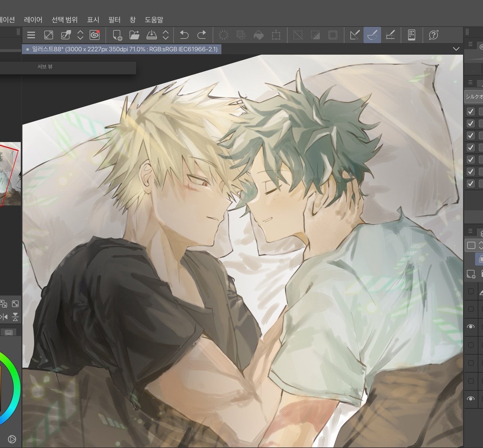This screenshot has width=483, height=448.
Task: Click the highlighted blue icon in layer panel
Action: point(479,259)
